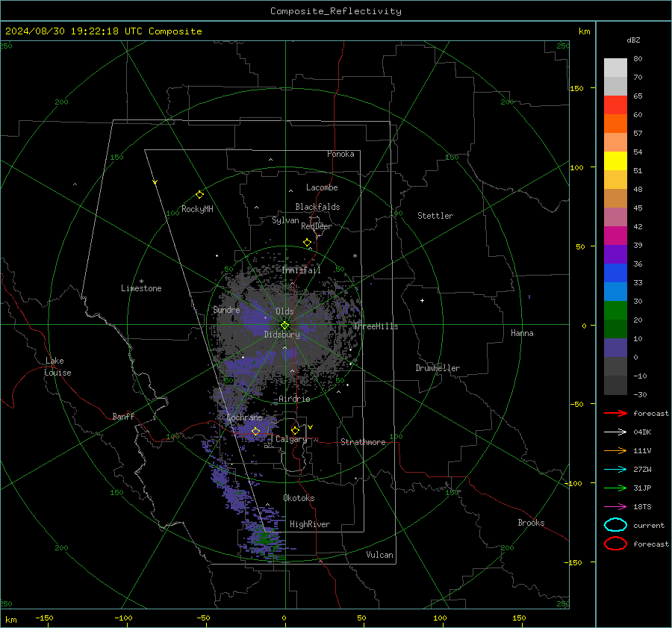The image size is (672, 628).
Task: Click the Hanna label
Action: 522,333
